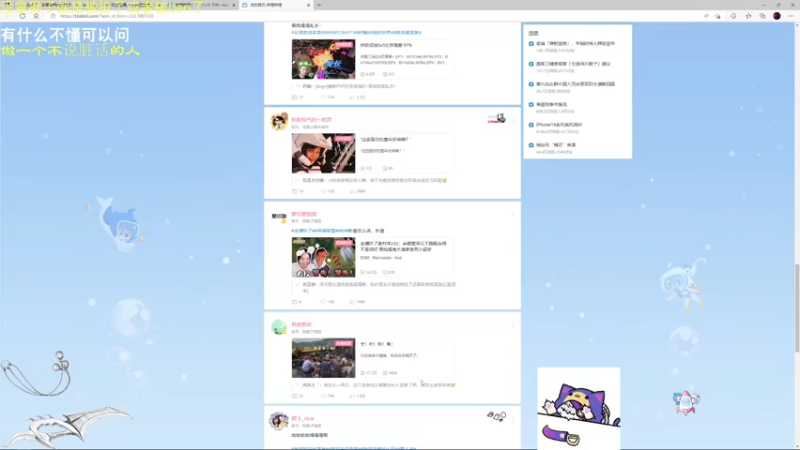Viewport: 800px width, 450px height.
Task: Toggle the browser read aloud icon
Action: [706, 16]
